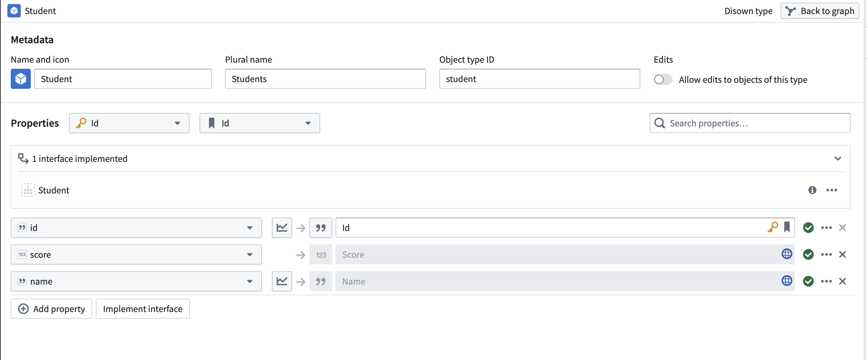Click the 123 numeric type icon for Score
This screenshot has height=360, width=868.
[320, 254]
